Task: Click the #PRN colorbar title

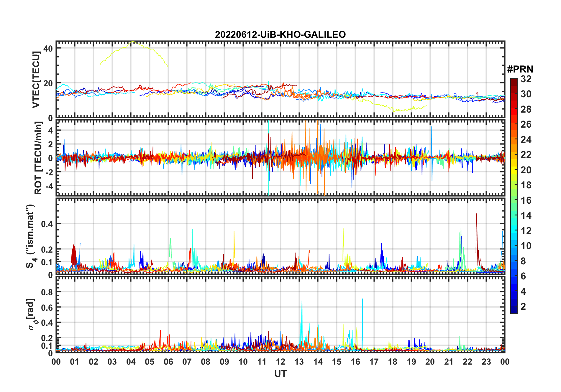Action: tap(520, 69)
